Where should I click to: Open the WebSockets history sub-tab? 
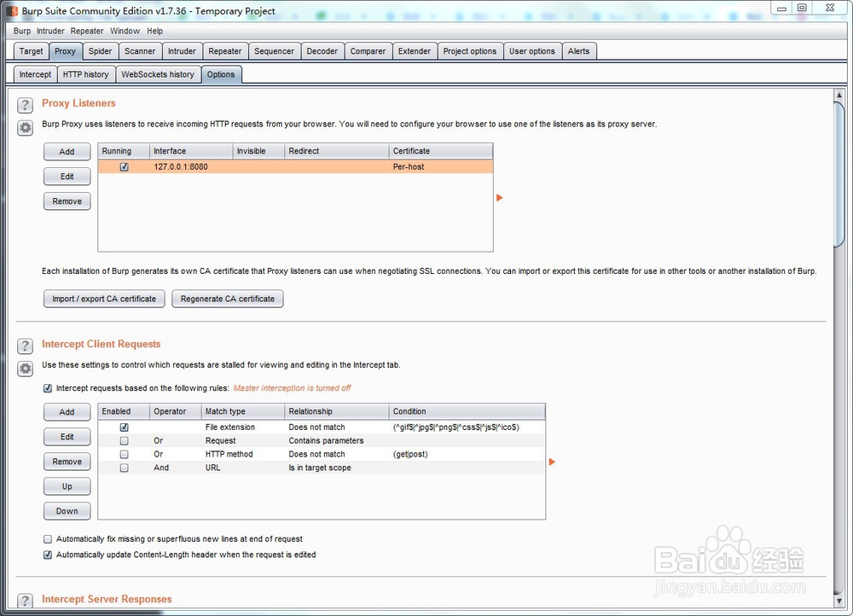point(158,74)
